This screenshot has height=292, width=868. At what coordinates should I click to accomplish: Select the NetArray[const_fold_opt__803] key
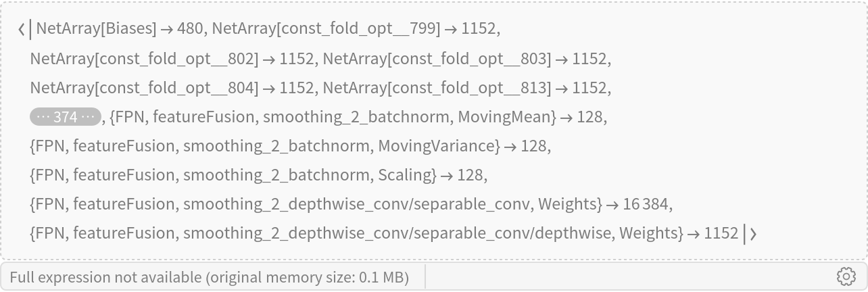point(437,59)
